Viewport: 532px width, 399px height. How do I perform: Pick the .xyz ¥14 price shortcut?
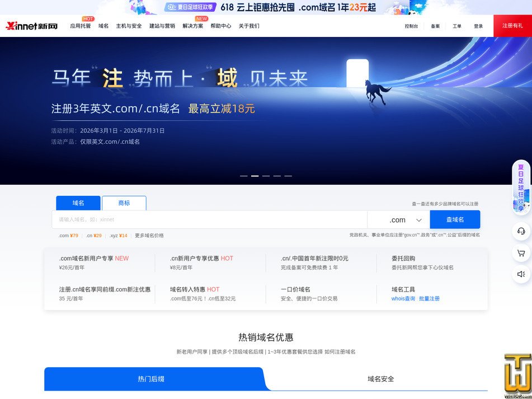[x=119, y=236]
